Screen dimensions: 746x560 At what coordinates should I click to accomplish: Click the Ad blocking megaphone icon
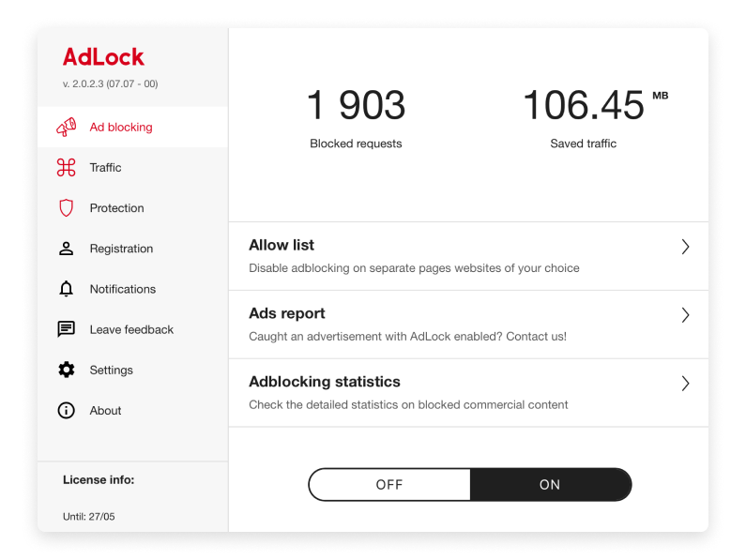pos(66,127)
